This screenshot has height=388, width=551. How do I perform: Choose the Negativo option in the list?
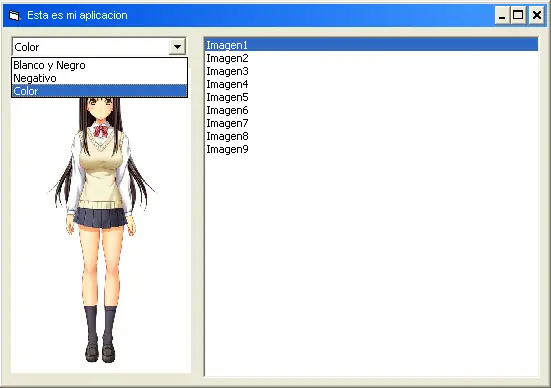tap(99, 78)
